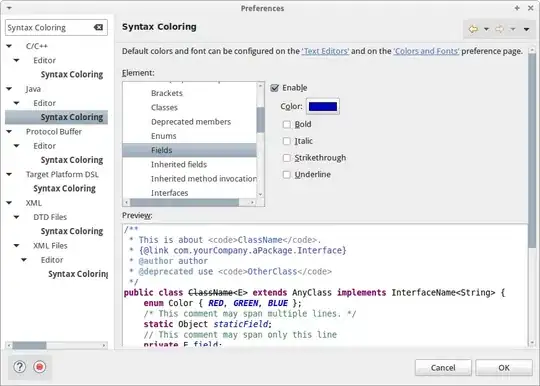Image resolution: width=540 pixels, height=386 pixels.
Task: Open the preferences view menu triangle
Action: [527, 29]
